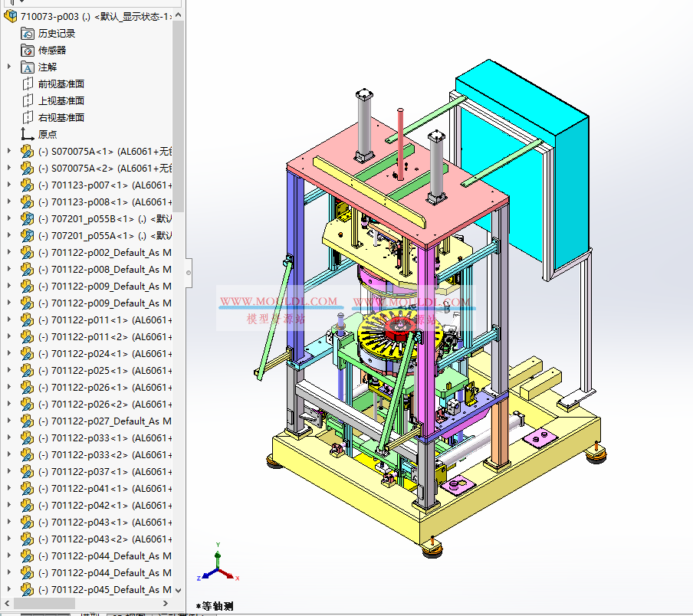The image size is (693, 616).
Task: Select the 右视基准面 right plane
Action: (x=61, y=117)
